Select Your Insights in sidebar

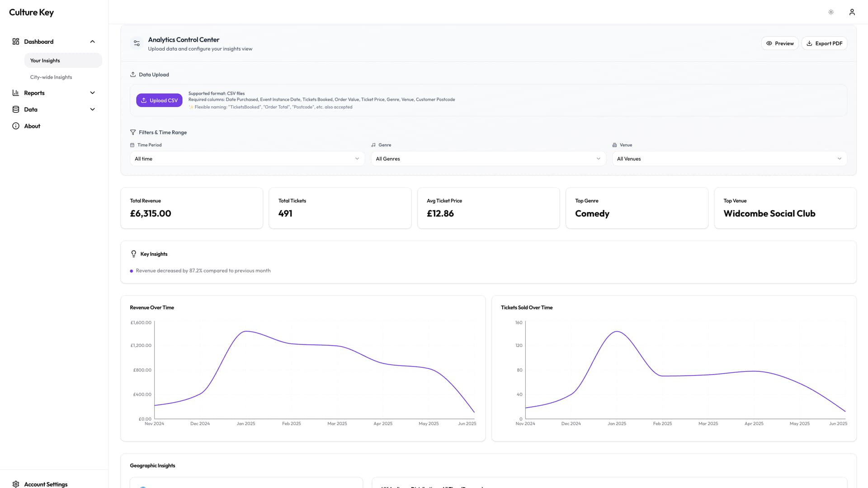pos(45,61)
